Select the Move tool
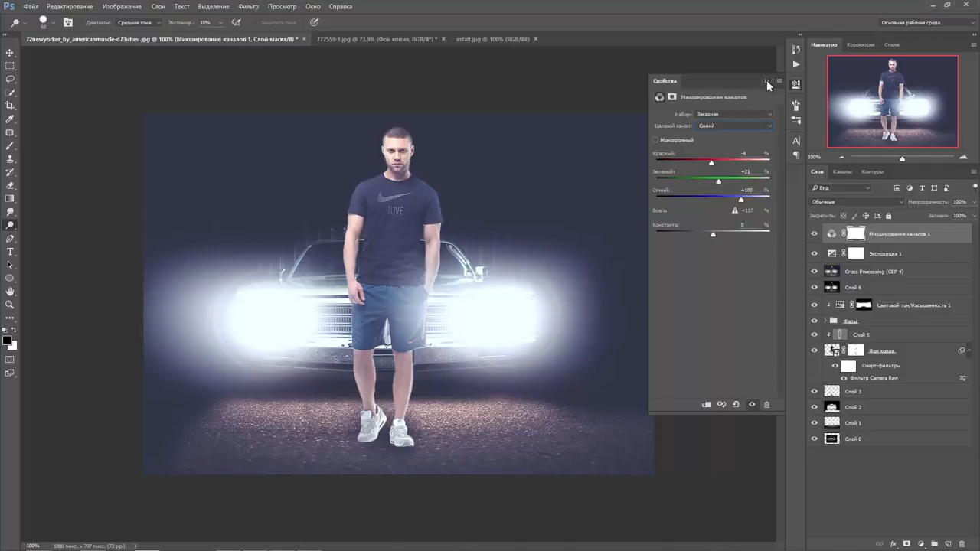This screenshot has width=980, height=551. (10, 53)
